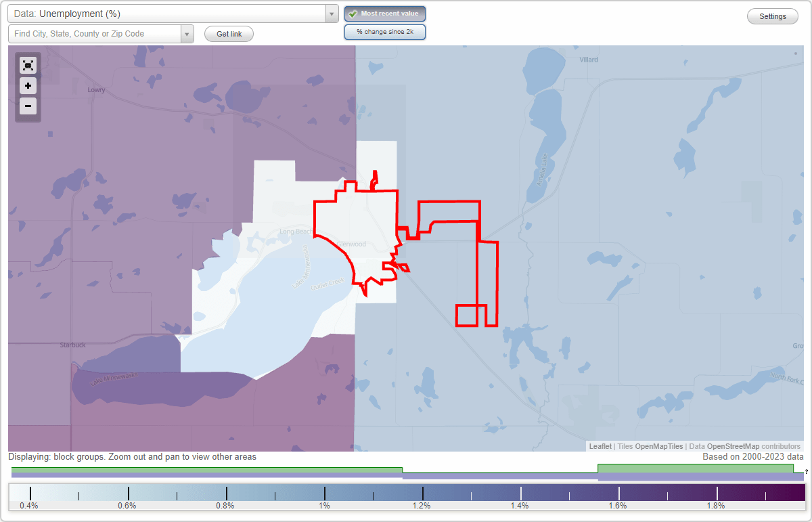Click the fullscreen map icon
The image size is (812, 522).
(x=28, y=66)
